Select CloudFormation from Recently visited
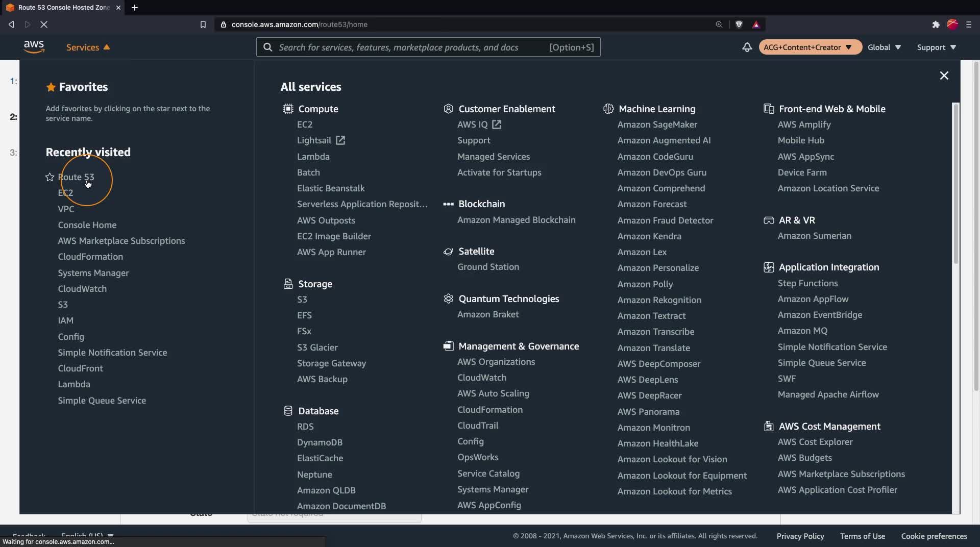This screenshot has height=547, width=980. pos(90,257)
